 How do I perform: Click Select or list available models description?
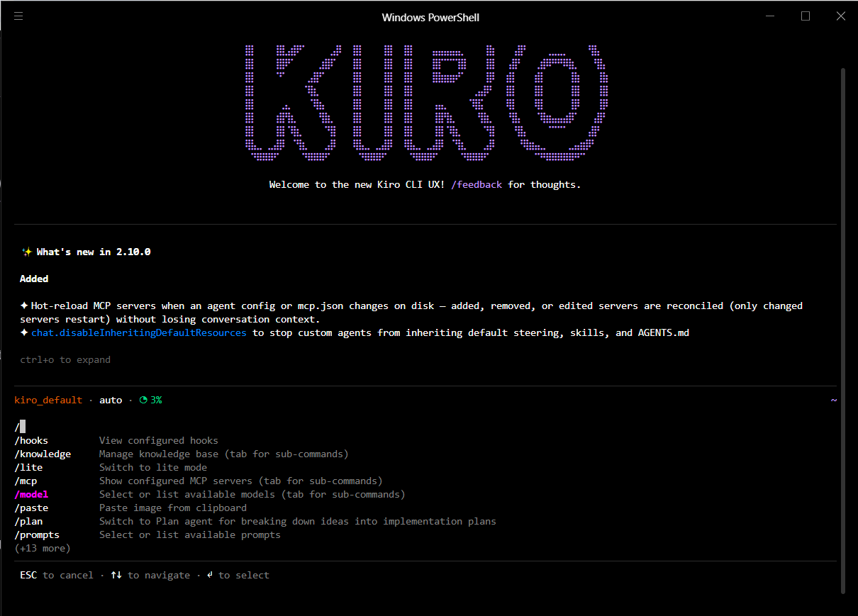point(252,495)
